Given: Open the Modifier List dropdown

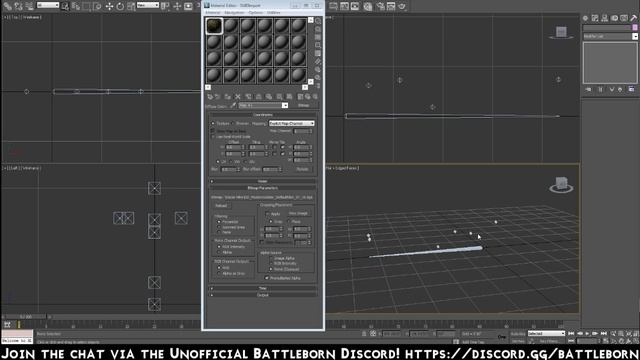Looking at the screenshot, I should (610, 36).
